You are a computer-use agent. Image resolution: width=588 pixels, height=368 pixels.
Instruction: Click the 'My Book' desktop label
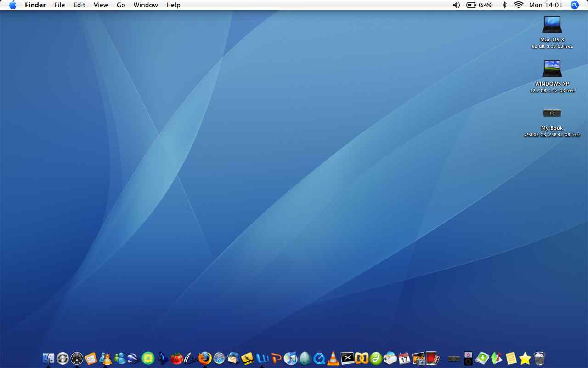point(552,128)
